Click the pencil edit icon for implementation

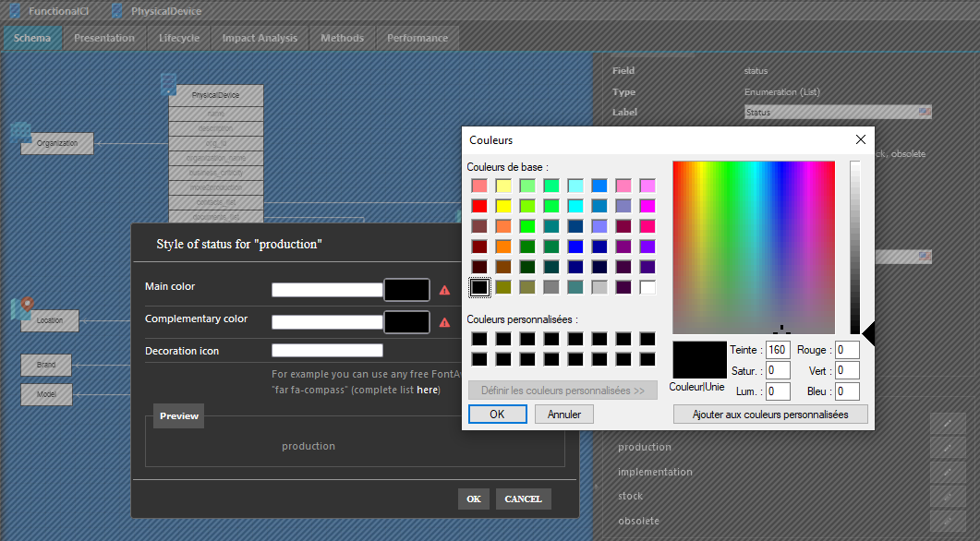pos(947,472)
